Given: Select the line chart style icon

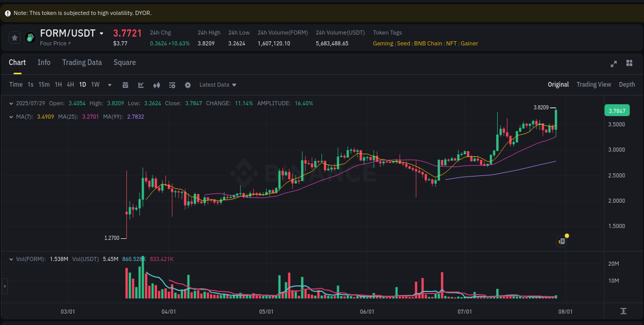Looking at the screenshot, I should (141, 85).
